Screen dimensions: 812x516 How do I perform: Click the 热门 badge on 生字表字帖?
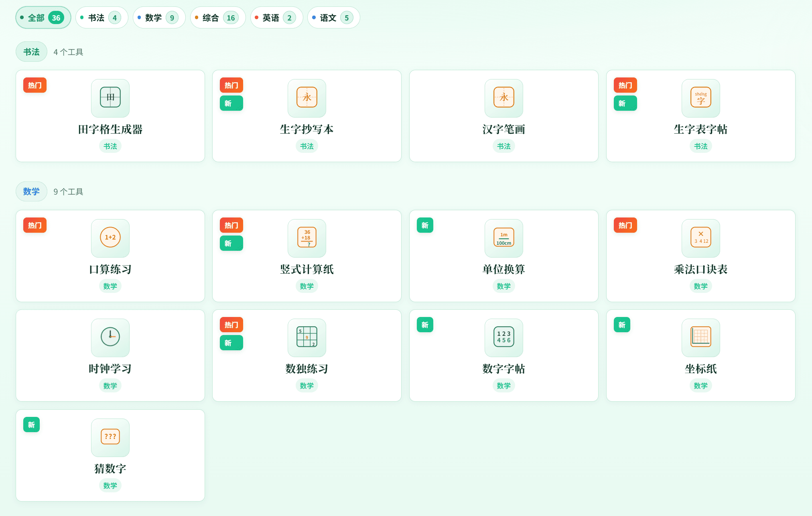coord(625,85)
